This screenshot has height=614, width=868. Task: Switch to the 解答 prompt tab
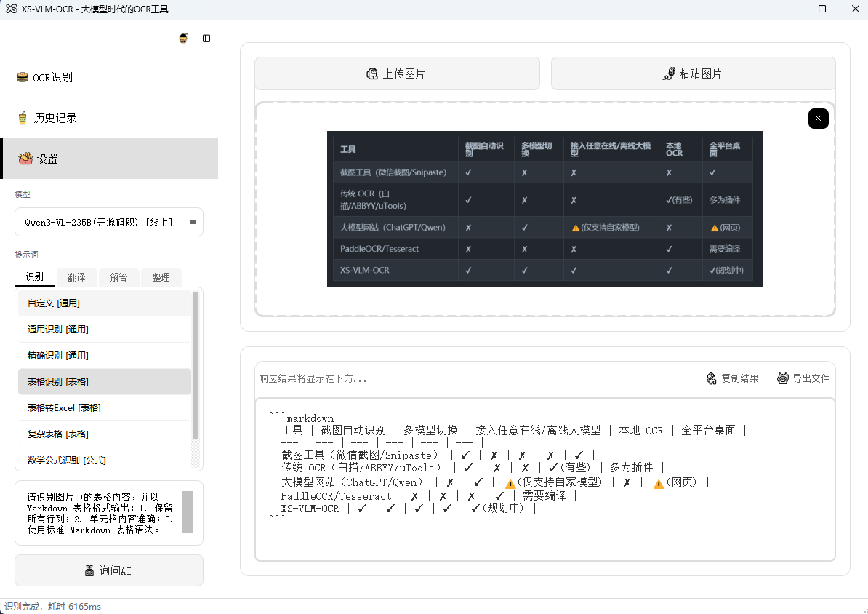[x=118, y=277]
